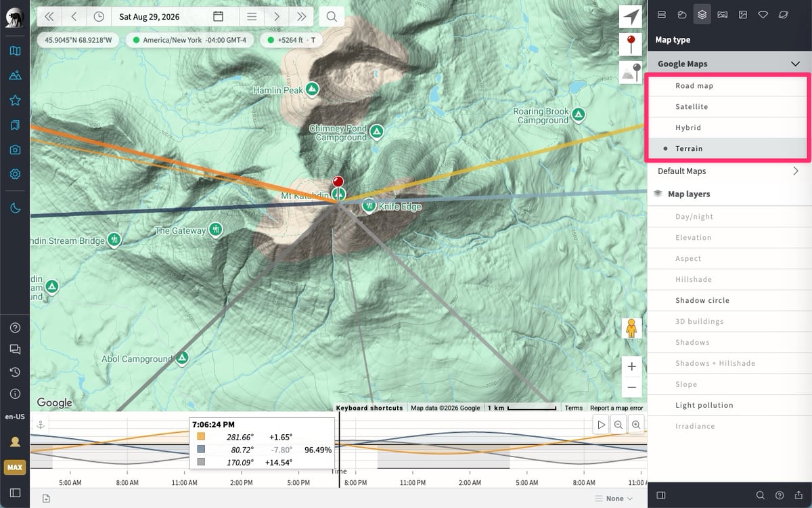
Task: Zoom in the map with plus
Action: tap(631, 366)
